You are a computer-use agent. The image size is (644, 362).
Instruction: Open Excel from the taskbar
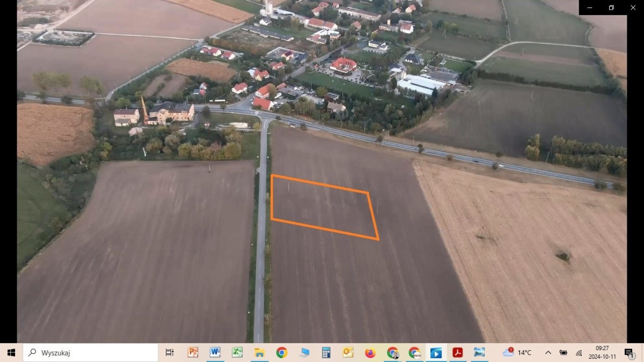tap(237, 352)
